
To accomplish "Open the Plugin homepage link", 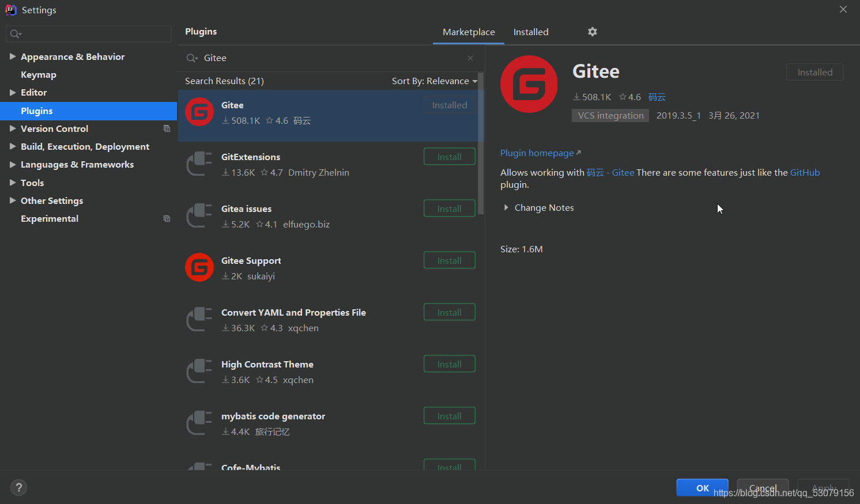I will point(541,153).
